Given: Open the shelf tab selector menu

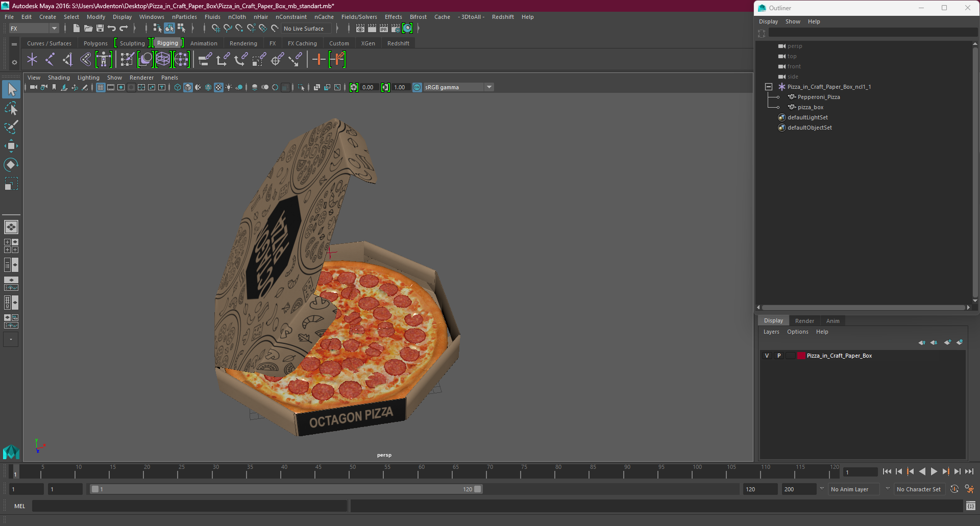Looking at the screenshot, I should 14,44.
